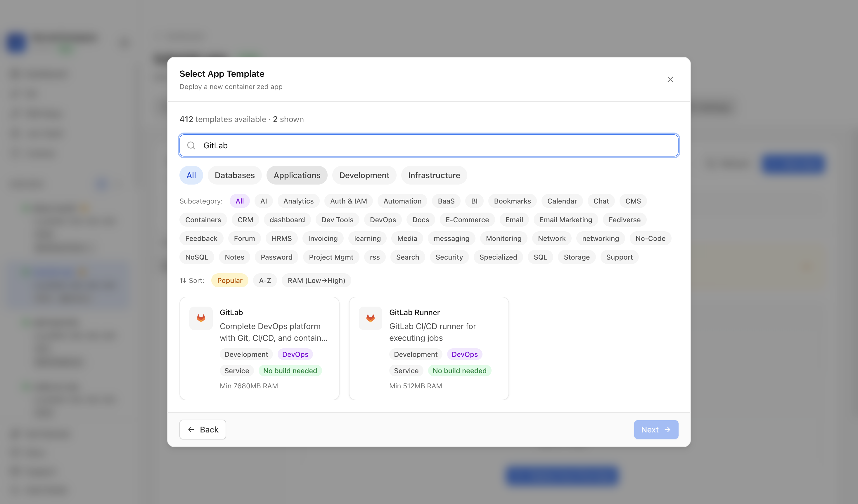The height and width of the screenshot is (504, 858).
Task: Filter by BaaS subcategory
Action: pos(446,201)
